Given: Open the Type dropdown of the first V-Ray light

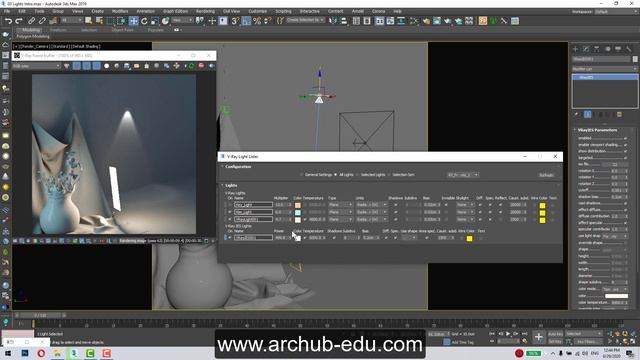Looking at the screenshot, I should [x=340, y=205].
